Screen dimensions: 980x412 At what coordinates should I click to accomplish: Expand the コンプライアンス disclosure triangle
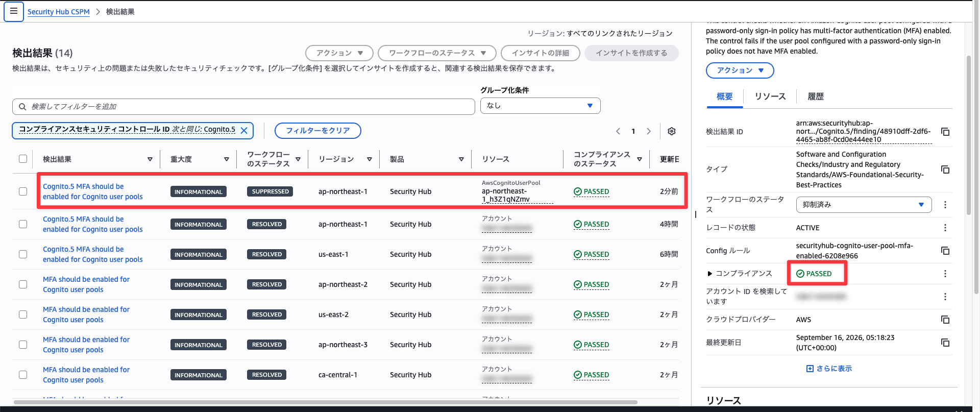pyautogui.click(x=709, y=274)
